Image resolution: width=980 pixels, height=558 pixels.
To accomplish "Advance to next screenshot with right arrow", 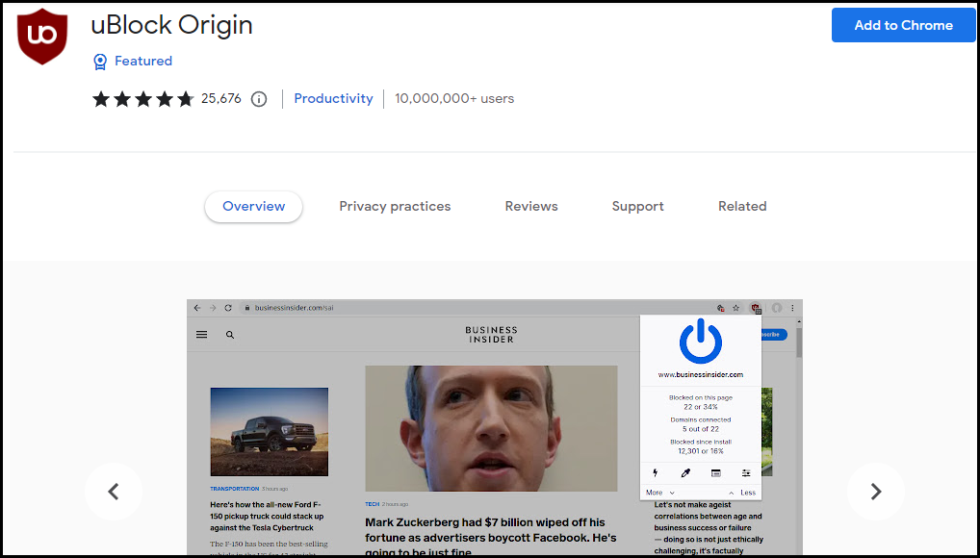I will (x=876, y=492).
